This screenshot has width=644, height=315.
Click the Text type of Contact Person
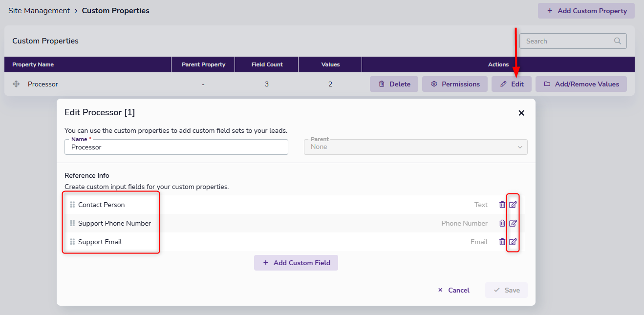coord(481,205)
